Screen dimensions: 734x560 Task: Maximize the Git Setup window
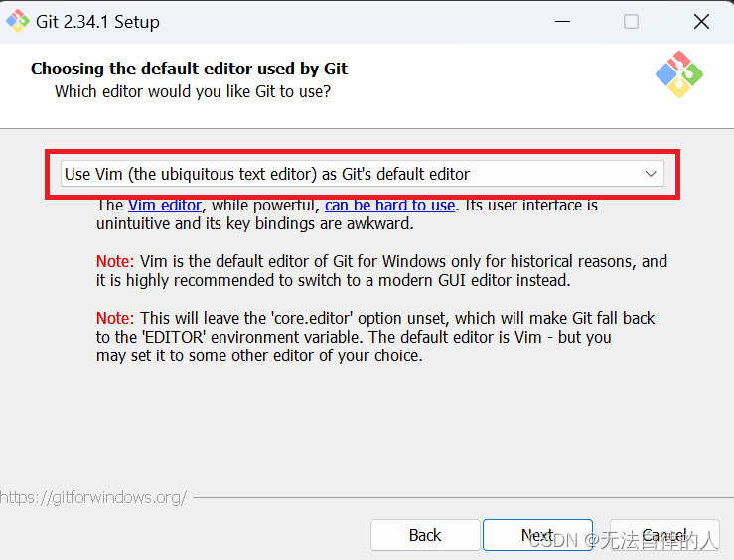coord(631,22)
